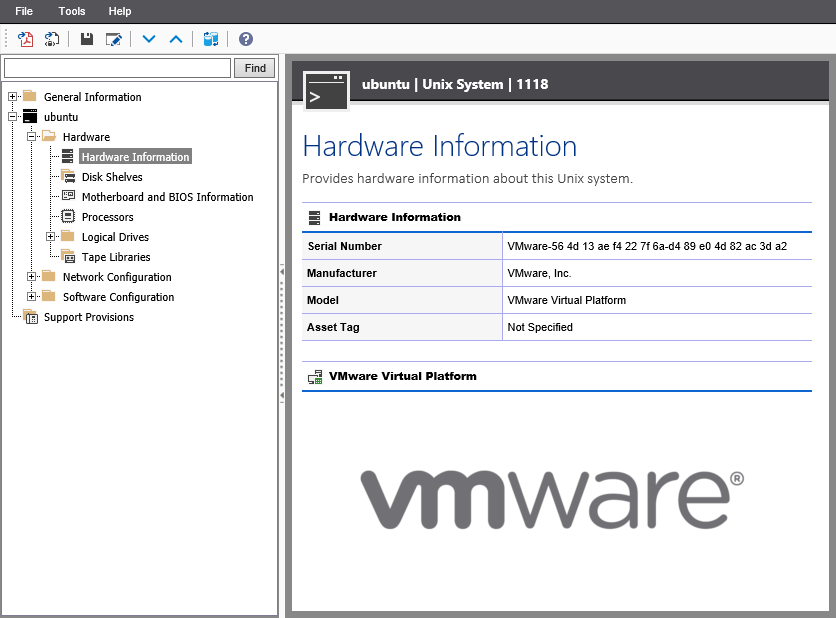Select Processors in the tree
This screenshot has width=836, height=618.
pyautogui.click(x=107, y=217)
